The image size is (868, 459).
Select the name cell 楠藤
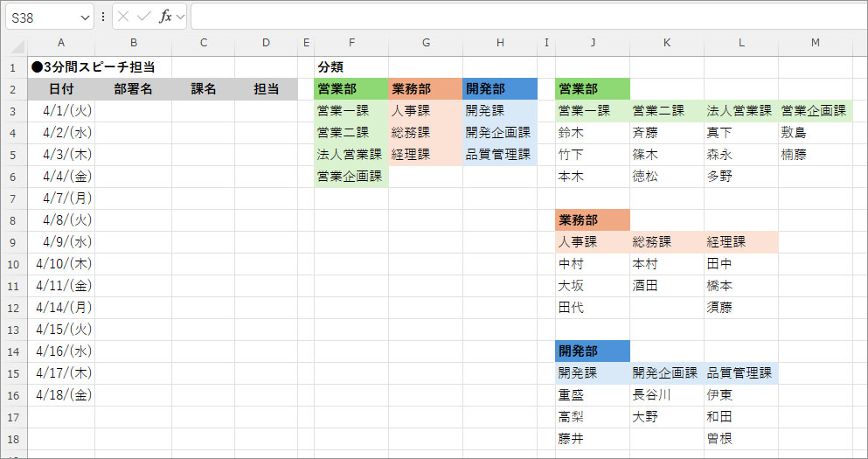815,155
